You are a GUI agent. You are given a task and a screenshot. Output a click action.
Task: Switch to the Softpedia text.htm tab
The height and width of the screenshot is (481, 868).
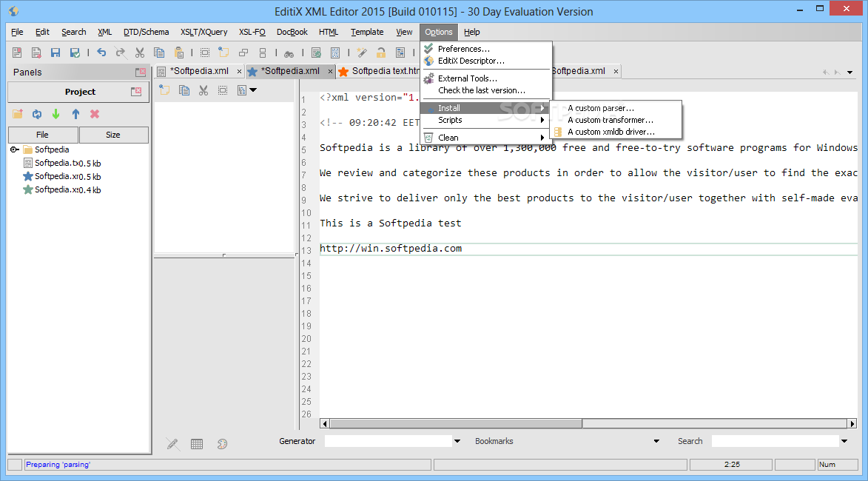(x=380, y=71)
